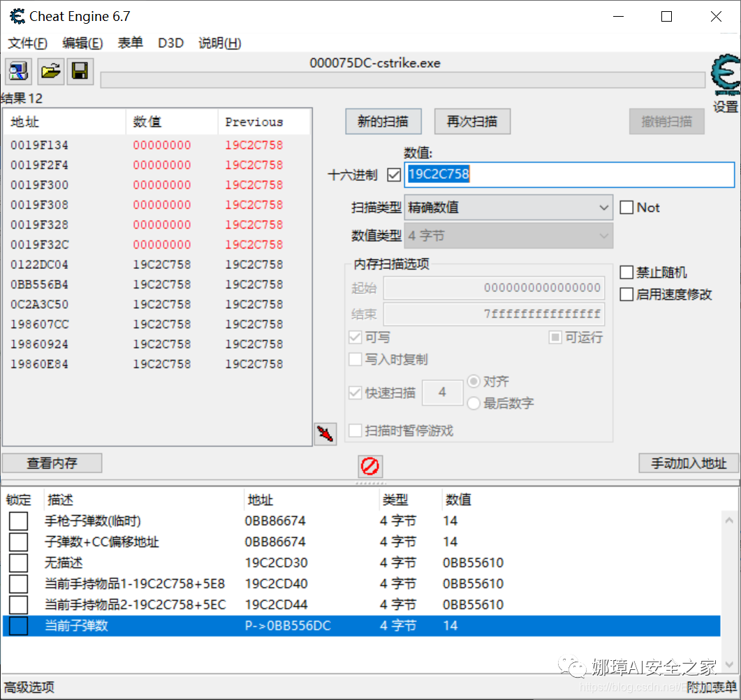Toggle the 写入时复制 checkbox

click(355, 359)
